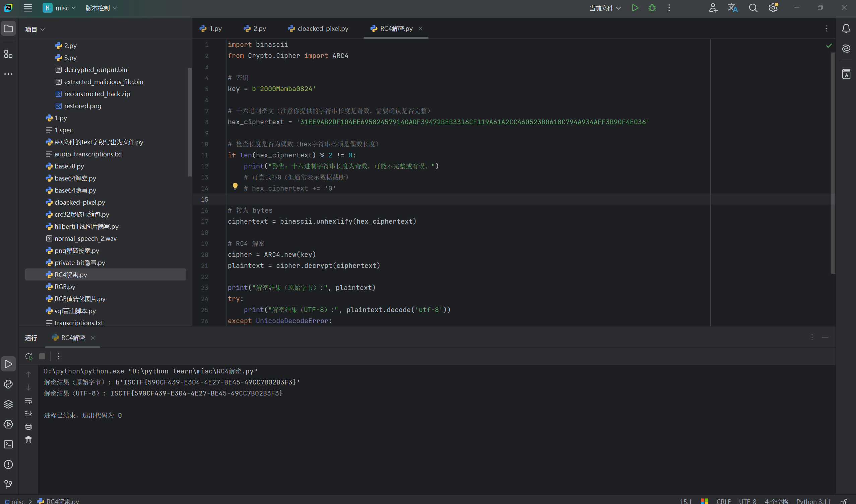Open the Git version control tool window
The width and height of the screenshot is (856, 504).
[x=8, y=484]
